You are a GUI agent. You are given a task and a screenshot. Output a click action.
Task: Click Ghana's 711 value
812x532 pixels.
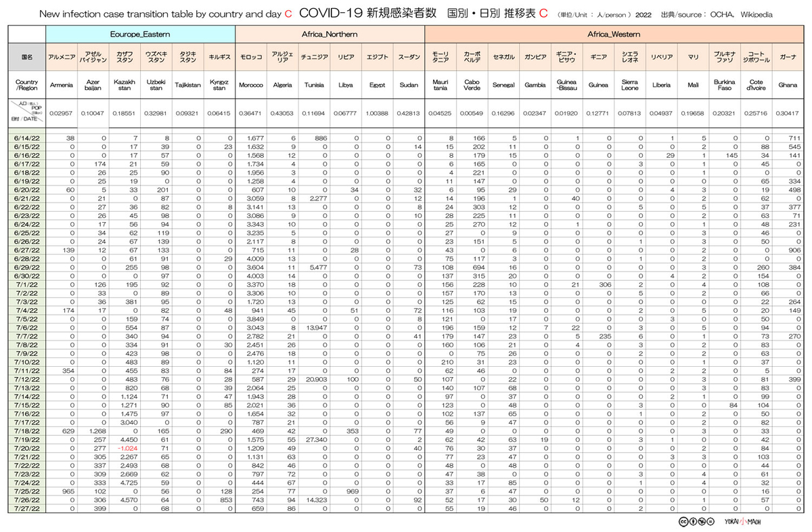coord(794,137)
